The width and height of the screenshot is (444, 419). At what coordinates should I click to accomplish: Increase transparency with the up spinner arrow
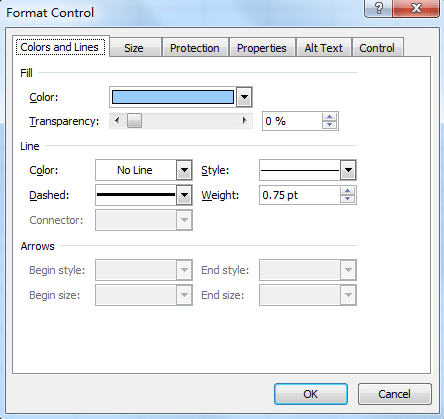pos(330,117)
